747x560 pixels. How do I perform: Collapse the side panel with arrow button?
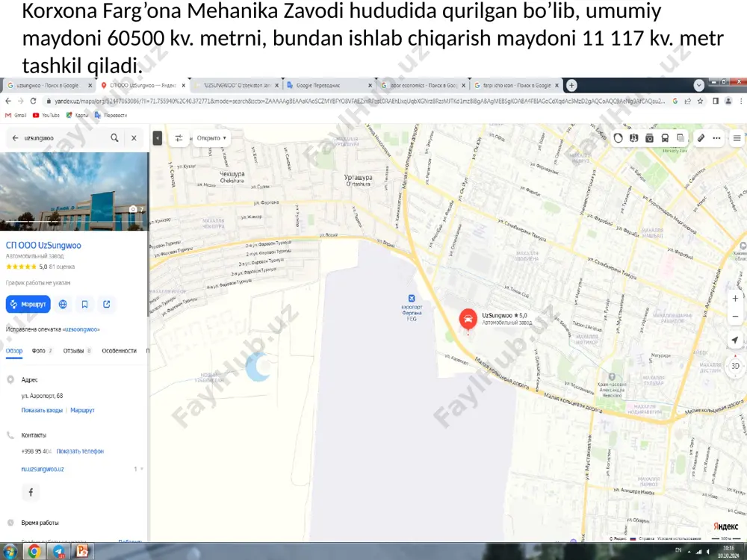(157, 138)
